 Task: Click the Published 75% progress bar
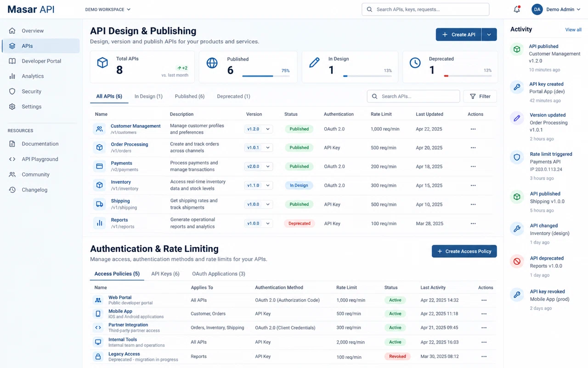click(266, 76)
